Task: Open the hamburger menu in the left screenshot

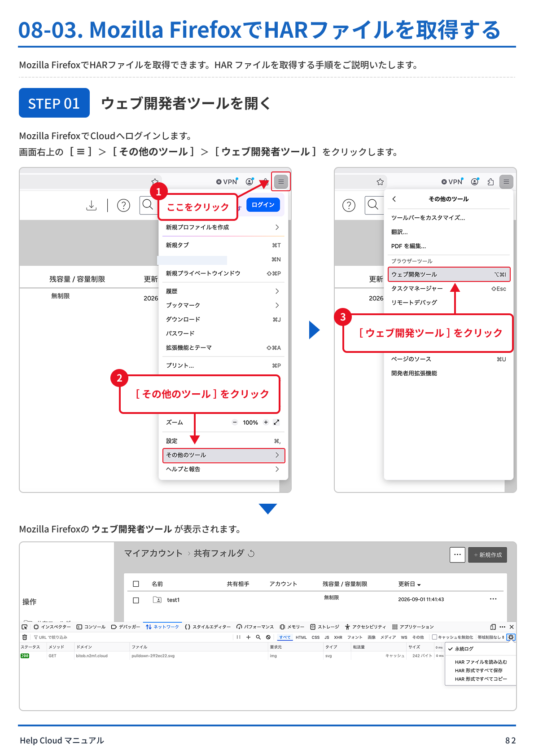Action: pos(281,181)
